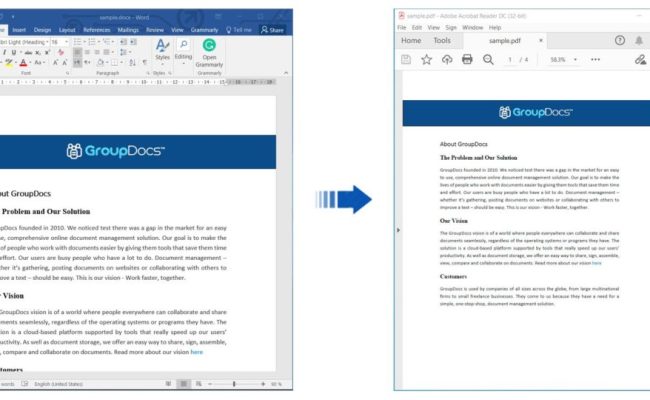Decrease paragraph indent in Word
This screenshot has width=650, height=400.
tap(123, 42)
